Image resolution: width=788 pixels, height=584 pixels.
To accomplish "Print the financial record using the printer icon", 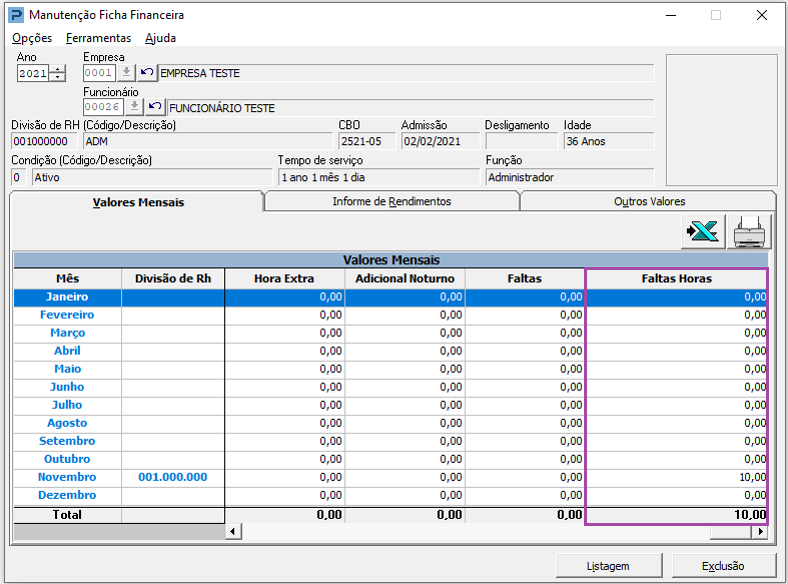I will point(749,232).
